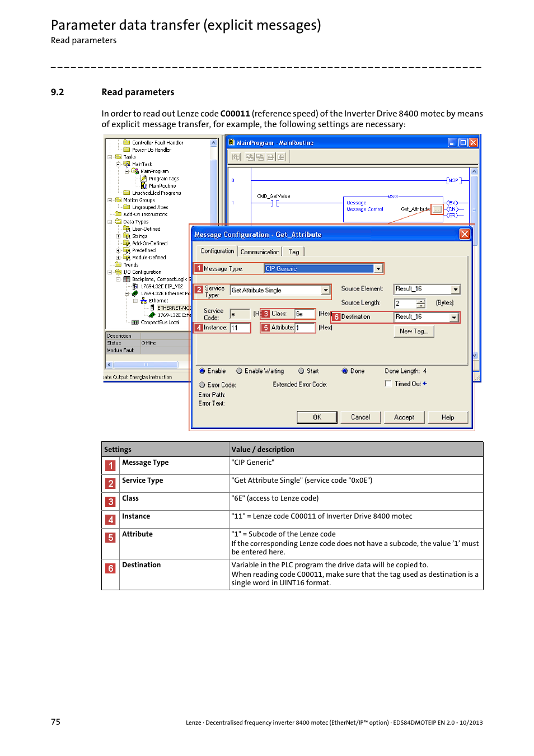Click the ladder editor scroll-up arrow
This screenshot has width=534, height=756.
pos(474,171)
